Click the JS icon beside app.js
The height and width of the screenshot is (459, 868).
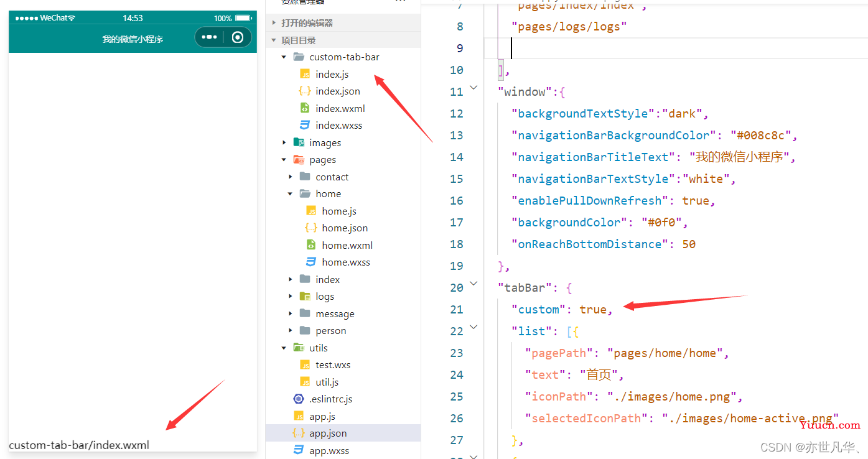click(299, 416)
